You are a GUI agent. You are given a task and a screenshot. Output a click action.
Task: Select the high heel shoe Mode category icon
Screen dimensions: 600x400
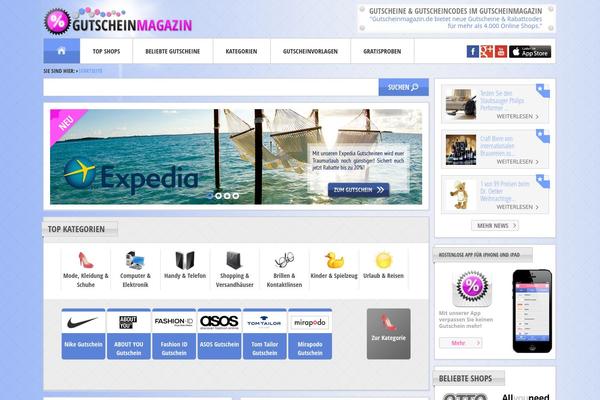(86, 260)
